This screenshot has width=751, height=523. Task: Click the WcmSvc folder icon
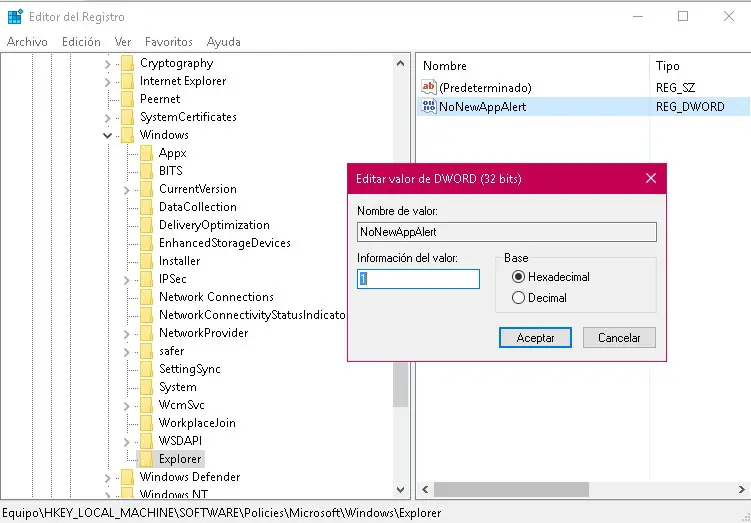click(x=147, y=405)
